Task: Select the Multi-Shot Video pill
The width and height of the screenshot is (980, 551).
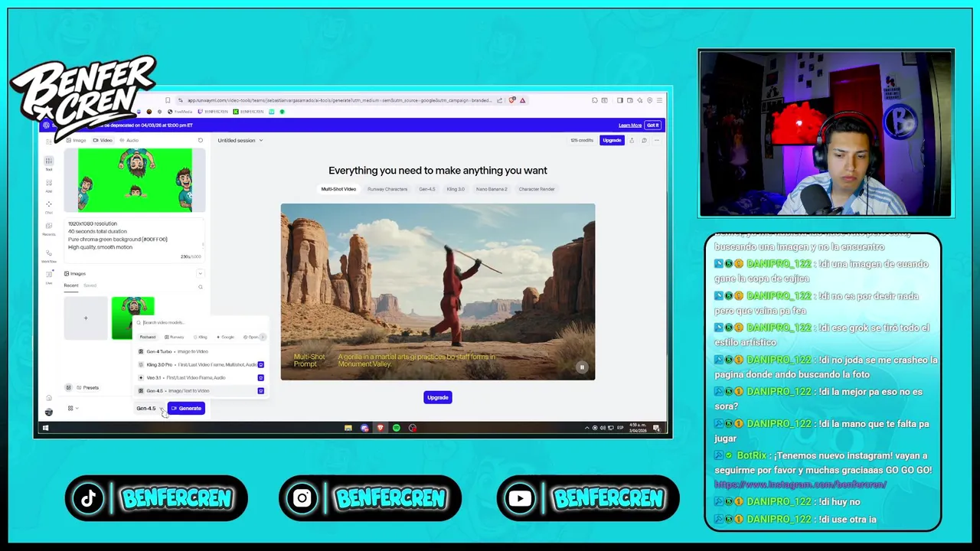Action: pos(338,189)
